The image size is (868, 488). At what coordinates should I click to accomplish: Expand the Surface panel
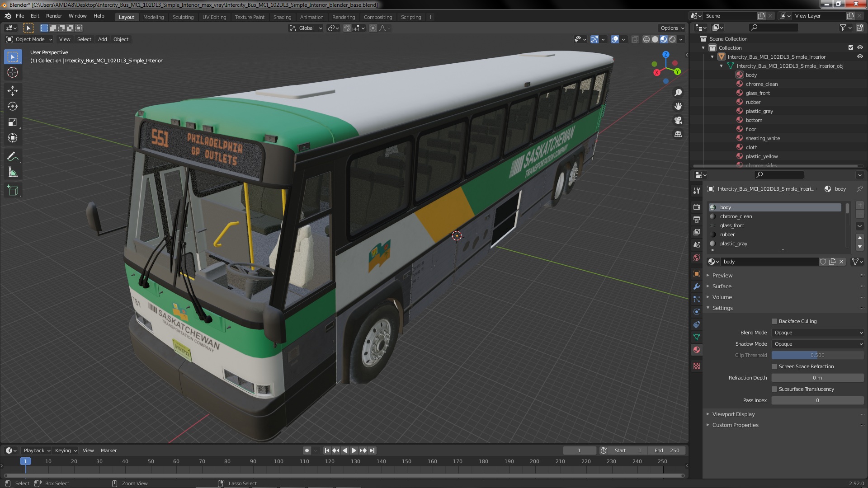click(x=722, y=286)
